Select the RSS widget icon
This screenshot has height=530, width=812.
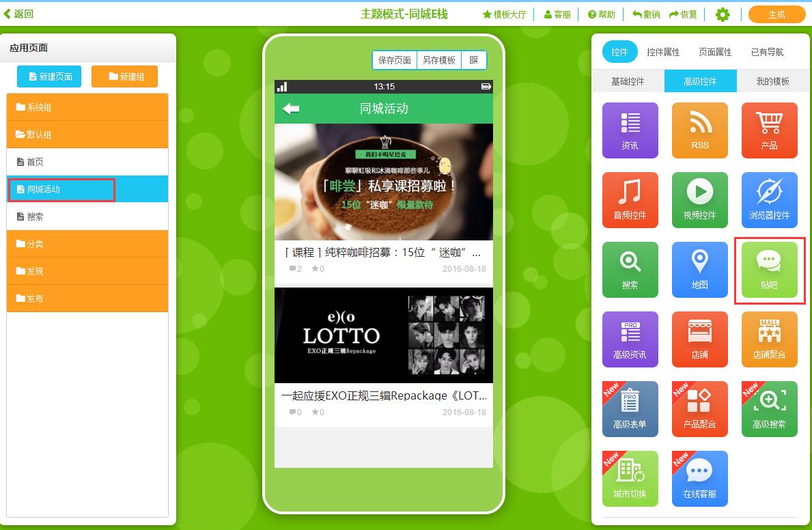click(699, 130)
